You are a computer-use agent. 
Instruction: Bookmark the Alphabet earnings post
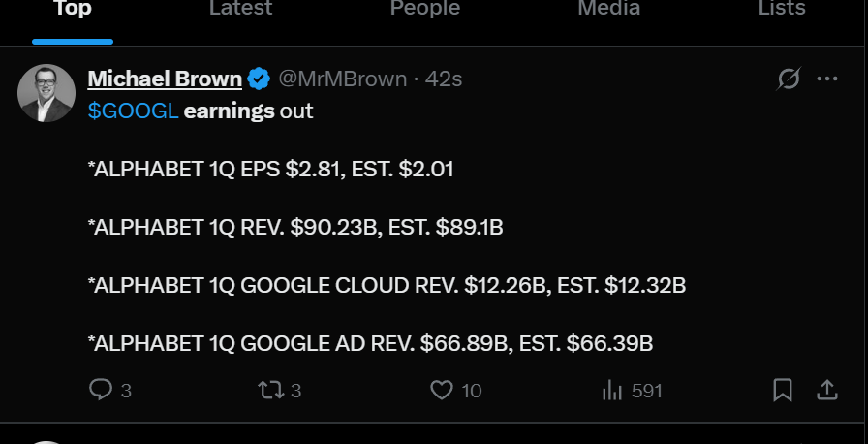coord(783,391)
